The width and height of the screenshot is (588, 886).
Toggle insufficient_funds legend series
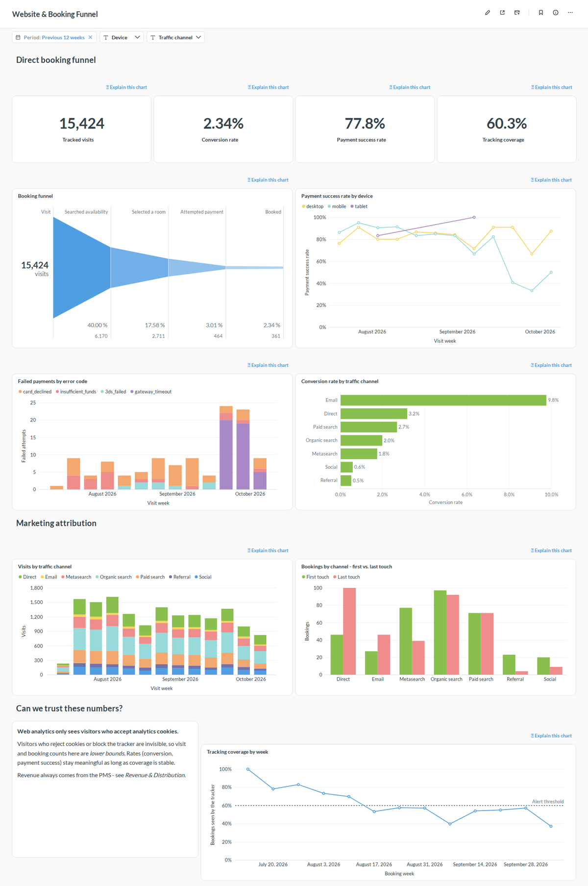76,392
